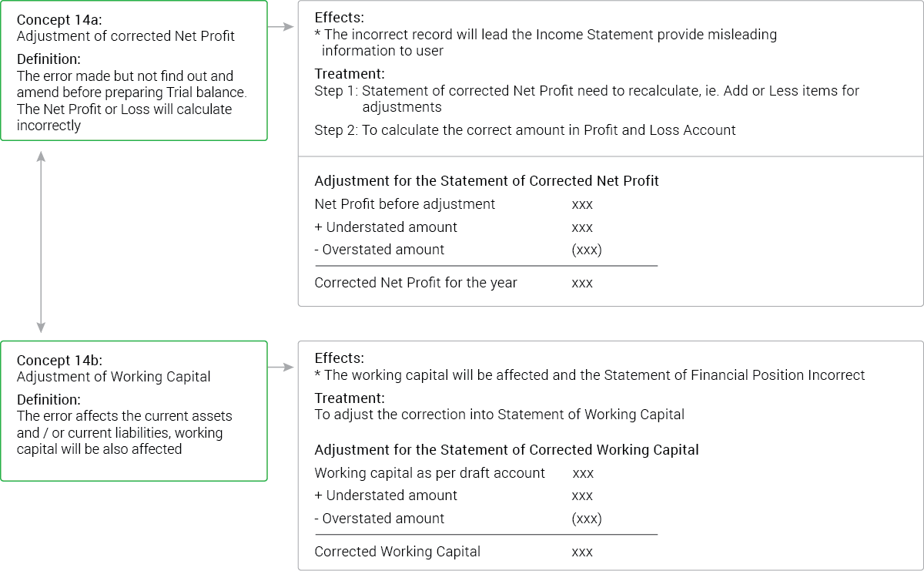Click Corrected Net Profit for the year

tap(454, 283)
